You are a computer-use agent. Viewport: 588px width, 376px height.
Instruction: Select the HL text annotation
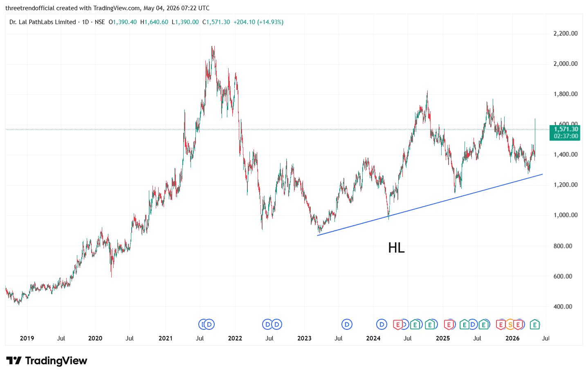(x=396, y=248)
